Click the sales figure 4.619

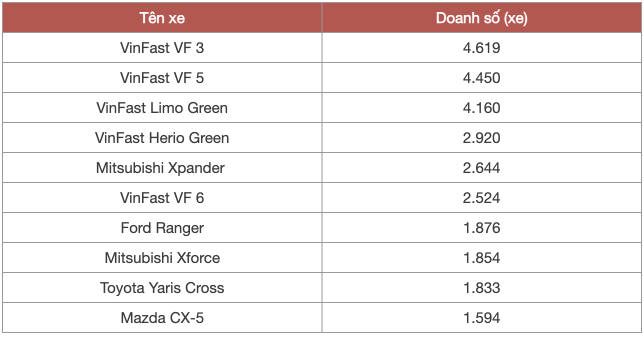click(x=481, y=48)
